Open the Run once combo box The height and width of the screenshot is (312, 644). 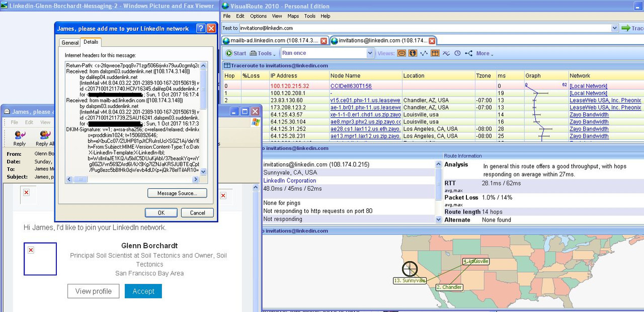tap(327, 53)
